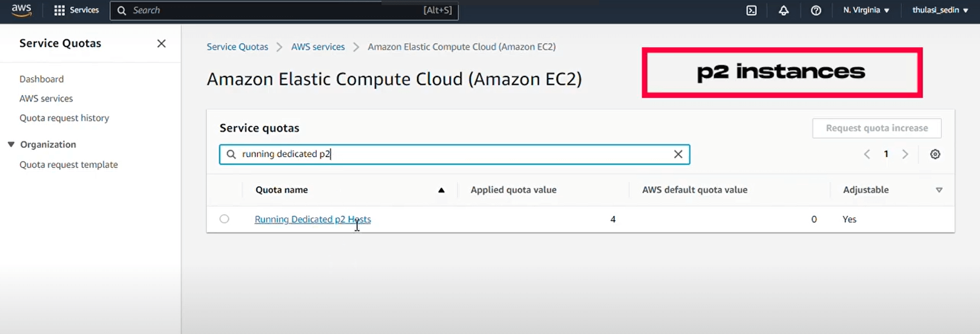
Task: Open the Running Dedicated p2 Hosts link
Action: pyautogui.click(x=313, y=219)
